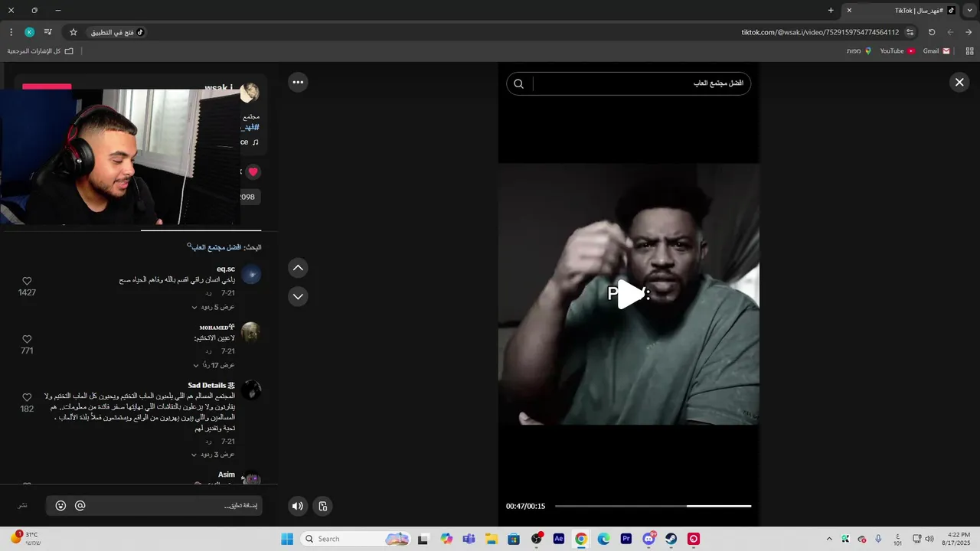Screen dimensions: 980x551
Task: Click the Windows taskbar search box
Action: (x=355, y=539)
